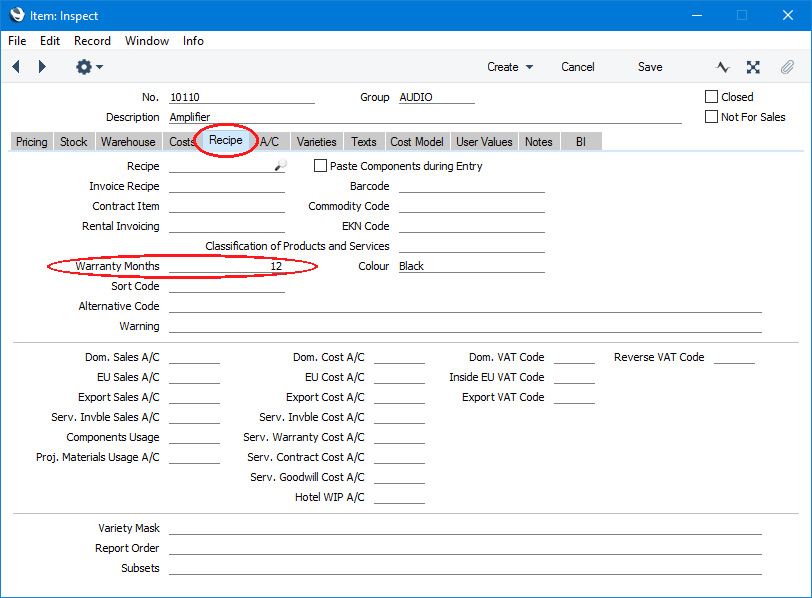Switch to the Warehouse tab

(x=128, y=142)
